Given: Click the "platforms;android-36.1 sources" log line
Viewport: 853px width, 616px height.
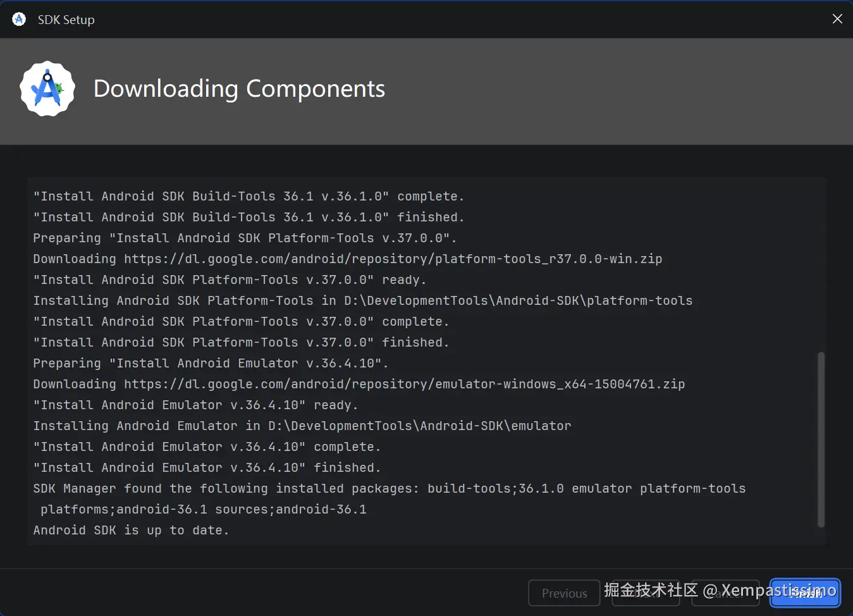Looking at the screenshot, I should 203,509.
